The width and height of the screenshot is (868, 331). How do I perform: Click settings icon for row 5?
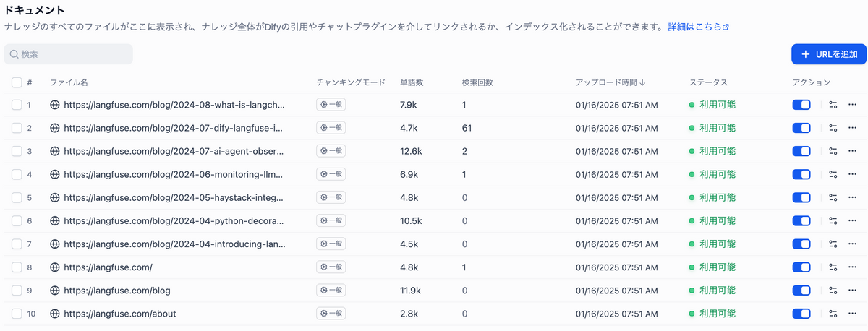coord(833,197)
